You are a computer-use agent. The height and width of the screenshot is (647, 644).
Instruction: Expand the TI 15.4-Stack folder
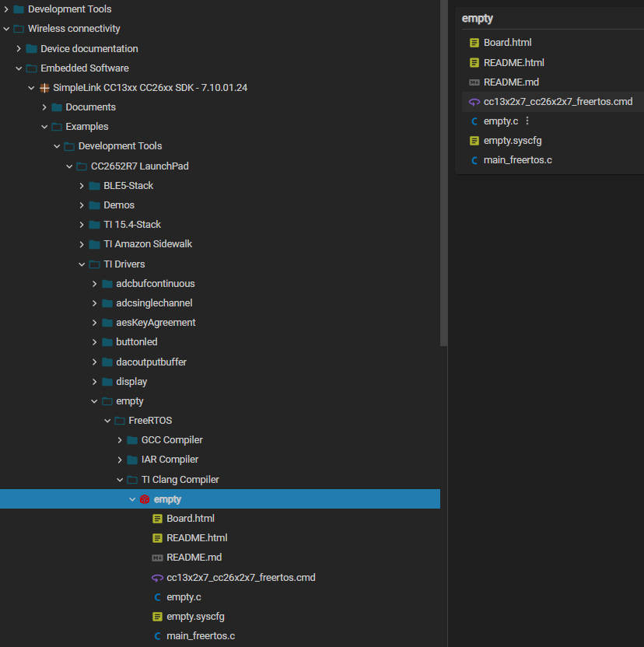81,224
